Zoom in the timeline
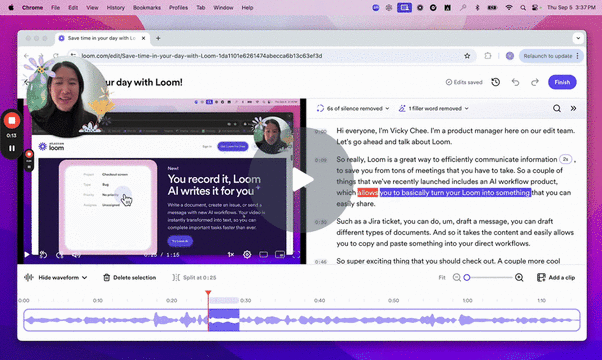Image resolution: width=602 pixels, height=360 pixels. [519, 277]
